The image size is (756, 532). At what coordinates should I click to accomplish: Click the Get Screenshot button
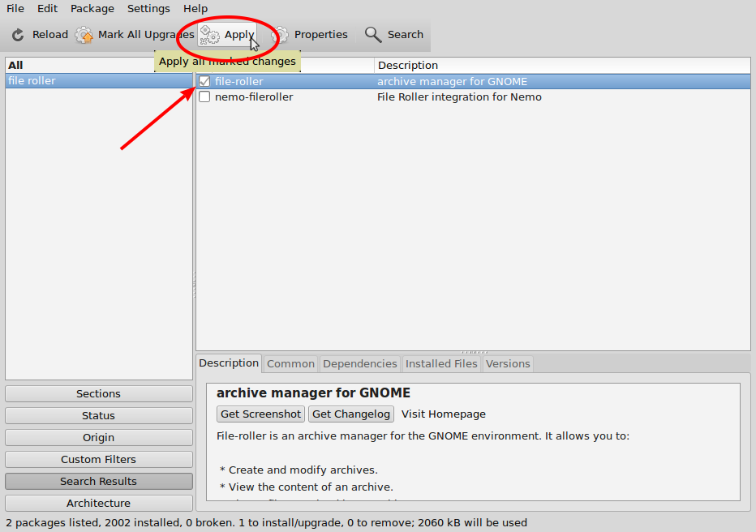tap(260, 414)
